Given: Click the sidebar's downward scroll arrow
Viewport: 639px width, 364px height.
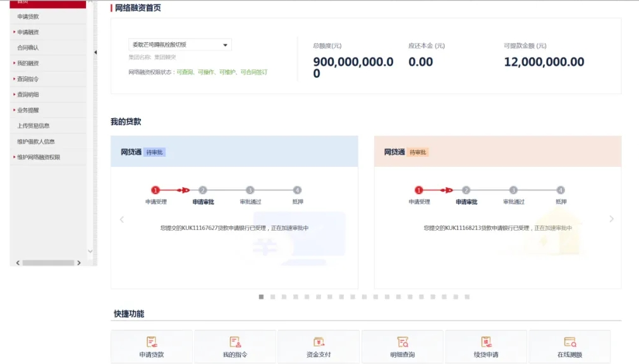Looking at the screenshot, I should (x=90, y=251).
